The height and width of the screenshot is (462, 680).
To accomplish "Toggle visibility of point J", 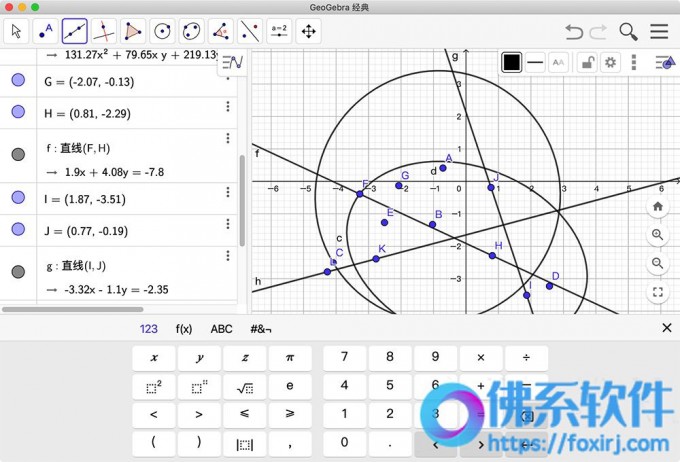I will [18, 229].
